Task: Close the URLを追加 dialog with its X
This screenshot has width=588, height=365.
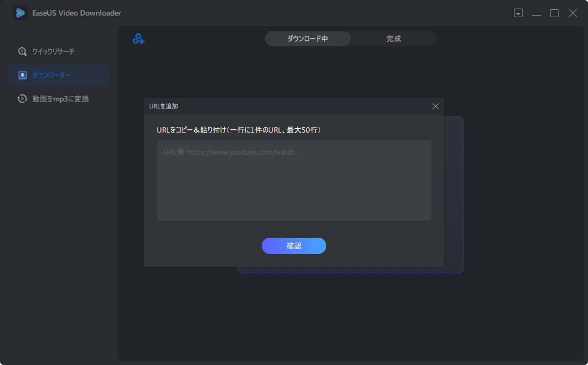Action: (436, 106)
